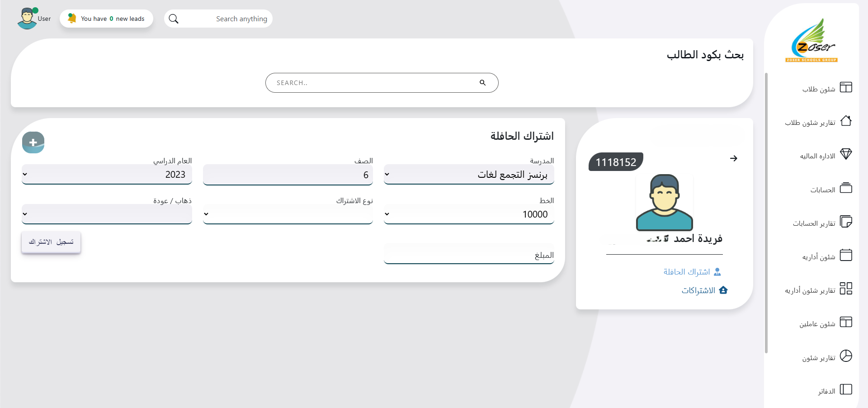Click the diamond icon for الاداره الماليه
868x408 pixels.
845,154
